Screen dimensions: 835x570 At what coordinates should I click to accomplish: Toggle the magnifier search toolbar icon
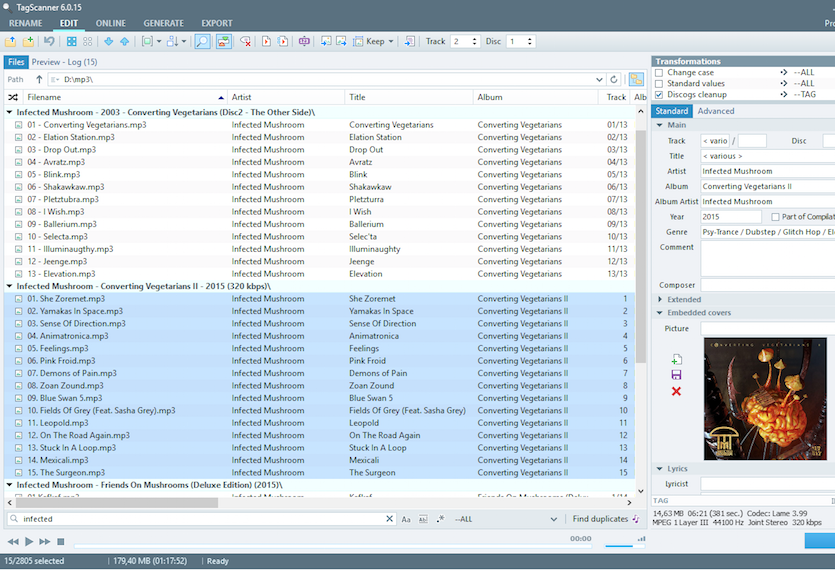pyautogui.click(x=202, y=41)
